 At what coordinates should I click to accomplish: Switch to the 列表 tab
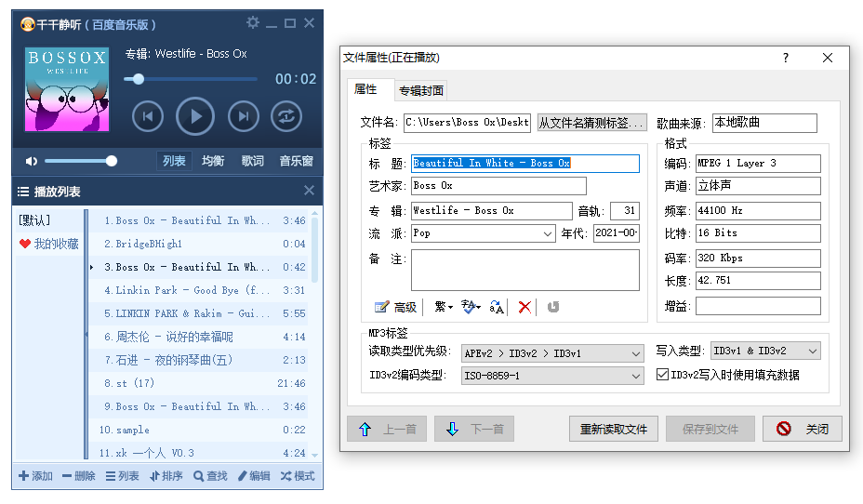click(174, 161)
